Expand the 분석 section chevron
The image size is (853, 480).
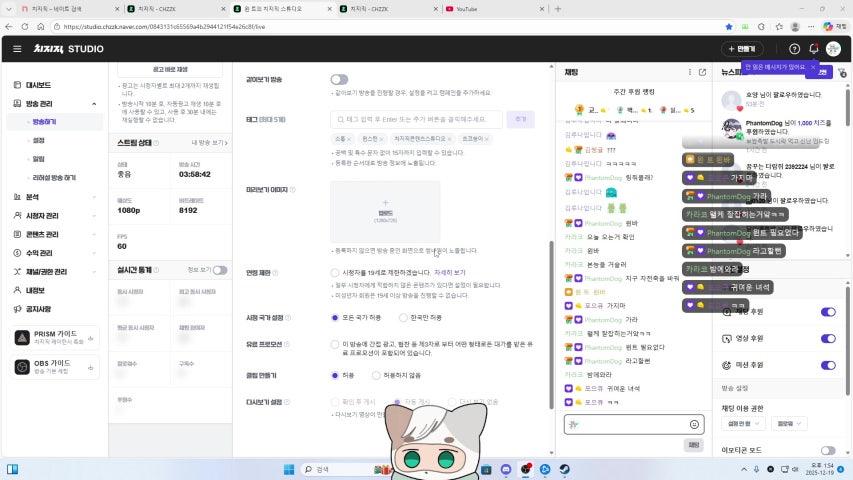[94, 197]
